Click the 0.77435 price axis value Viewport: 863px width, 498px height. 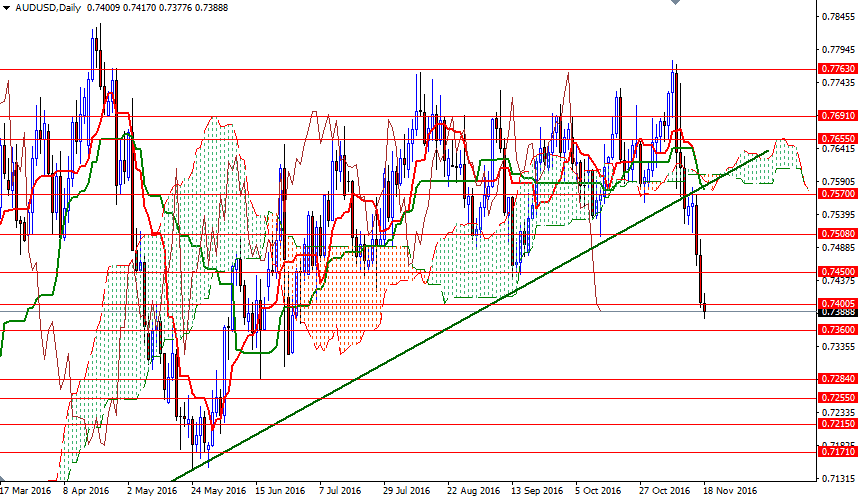(x=839, y=83)
